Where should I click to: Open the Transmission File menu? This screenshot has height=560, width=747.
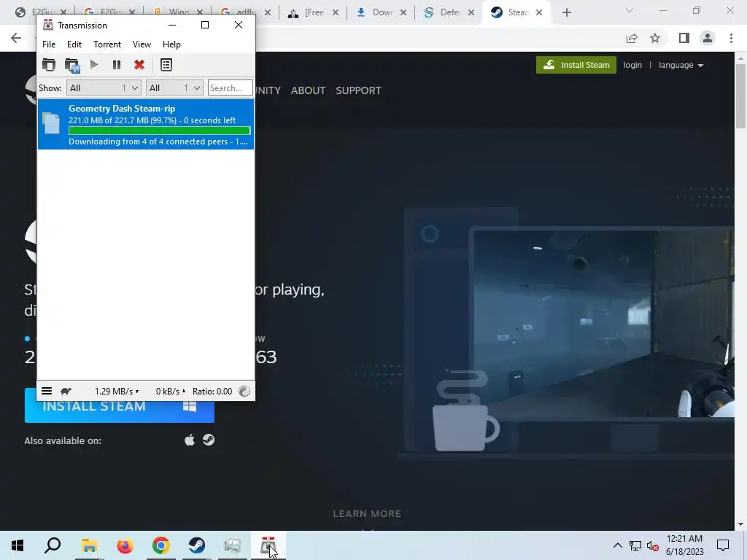[x=49, y=44]
